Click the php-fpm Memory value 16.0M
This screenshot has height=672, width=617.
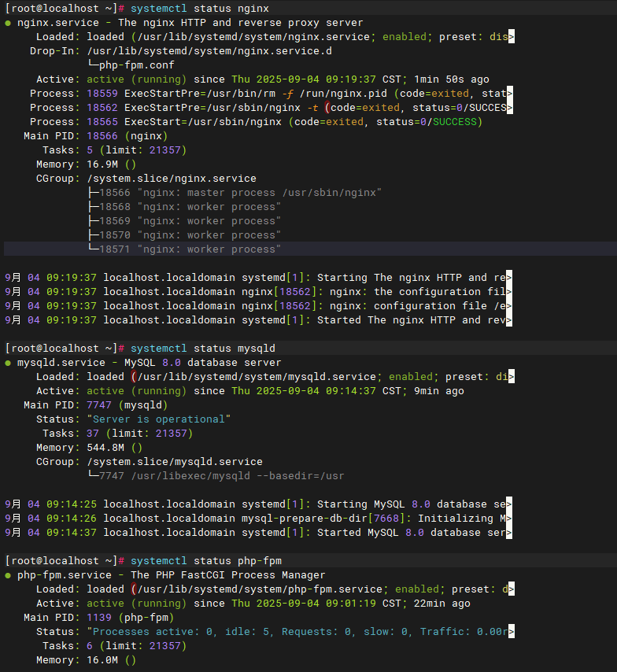[102, 660]
